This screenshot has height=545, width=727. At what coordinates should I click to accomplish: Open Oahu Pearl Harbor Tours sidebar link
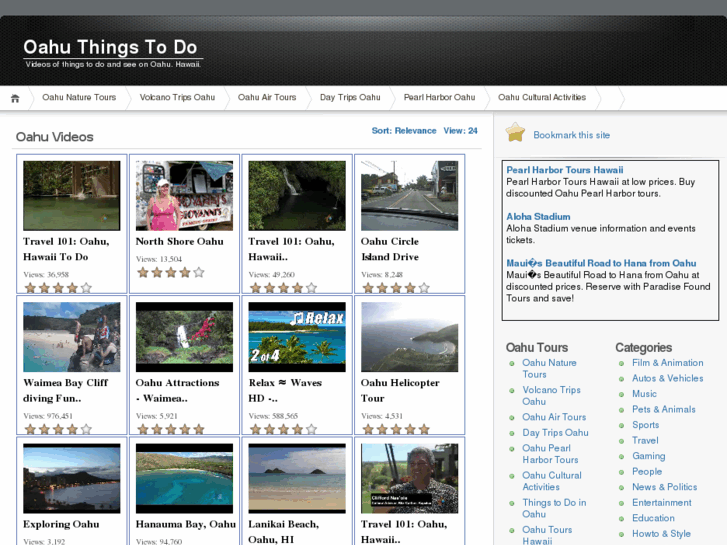[550, 454]
